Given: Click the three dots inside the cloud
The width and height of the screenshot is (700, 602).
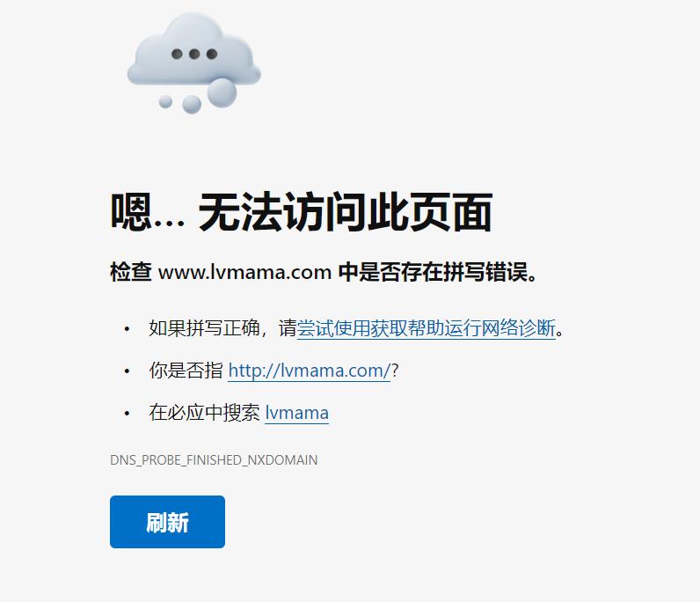Looking at the screenshot, I should [194, 54].
